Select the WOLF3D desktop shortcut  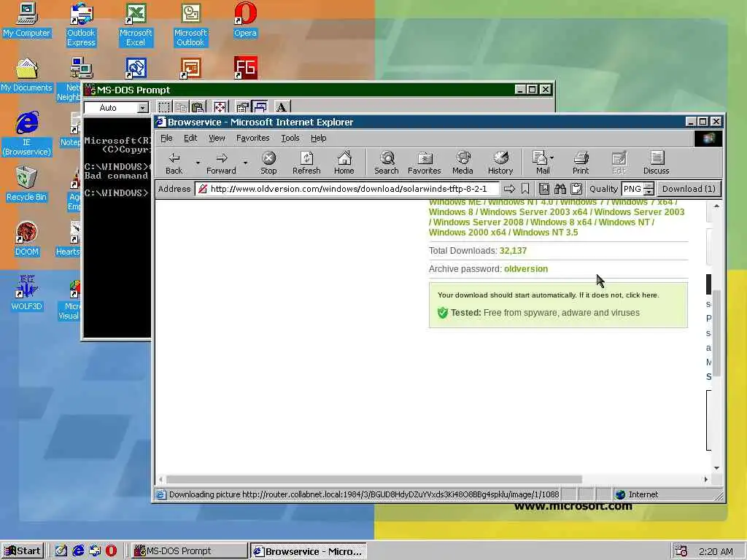click(27, 293)
